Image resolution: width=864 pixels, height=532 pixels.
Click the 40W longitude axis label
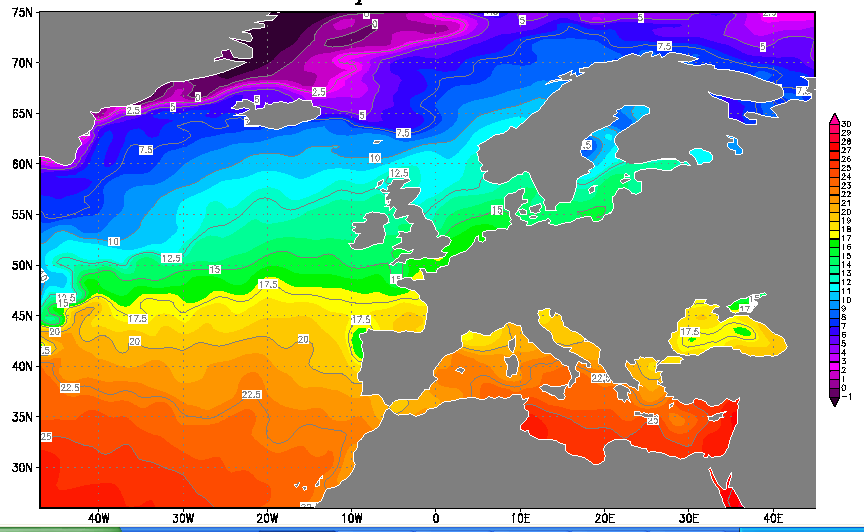coord(98,518)
